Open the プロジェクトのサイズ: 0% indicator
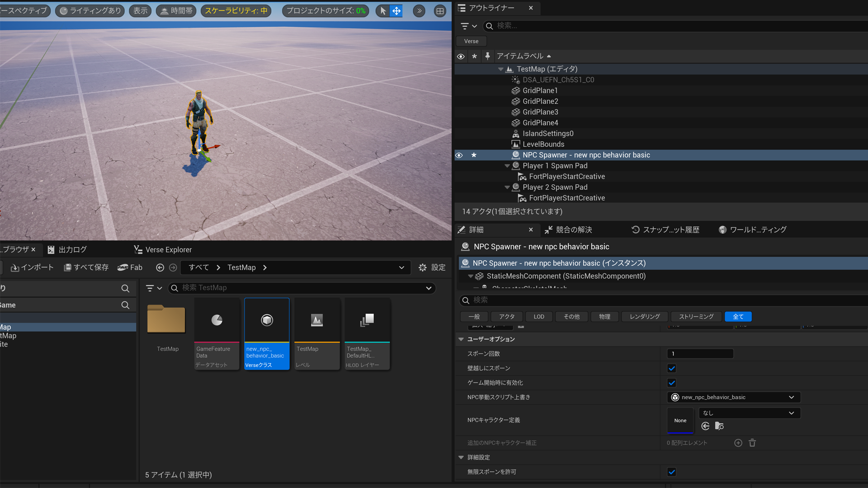868x488 pixels. tap(325, 11)
